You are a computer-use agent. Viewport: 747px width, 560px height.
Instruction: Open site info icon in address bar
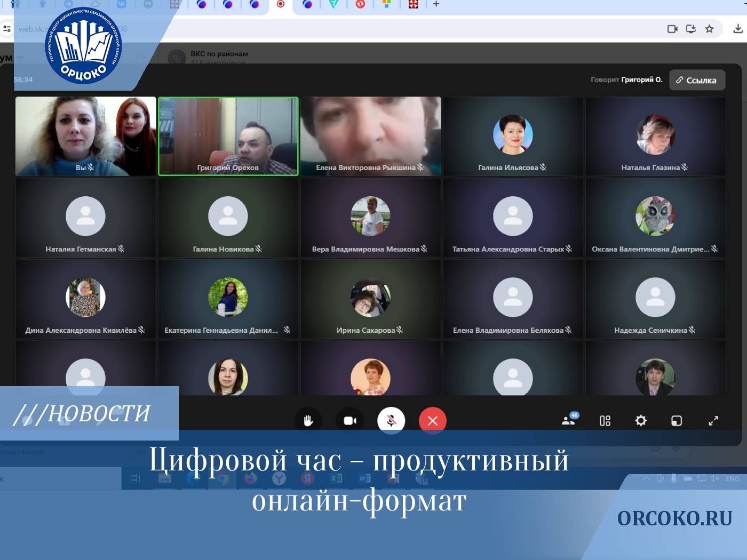point(7,29)
